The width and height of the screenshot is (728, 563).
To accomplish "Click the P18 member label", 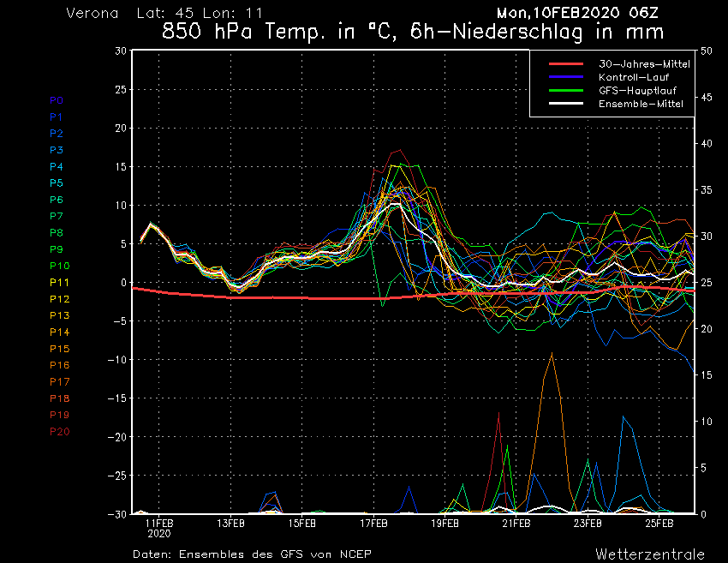I will (59, 398).
